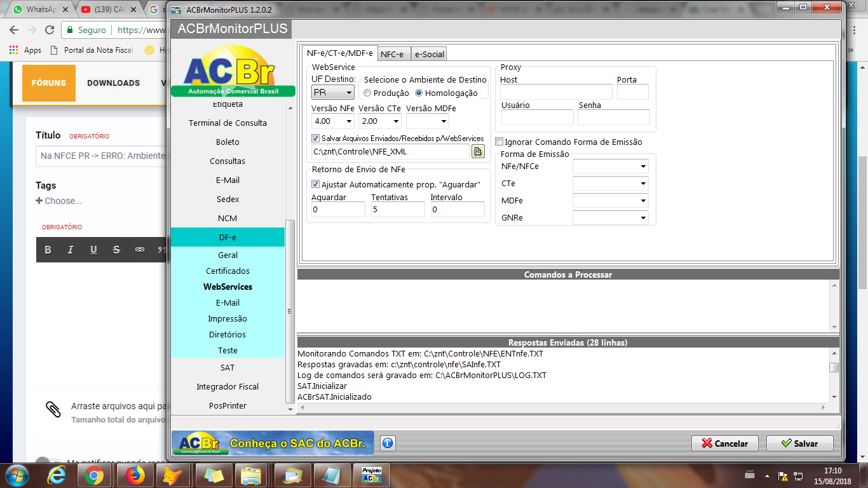The height and width of the screenshot is (488, 868).
Task: Open CTe forma de emissão dropdown
Action: point(611,184)
